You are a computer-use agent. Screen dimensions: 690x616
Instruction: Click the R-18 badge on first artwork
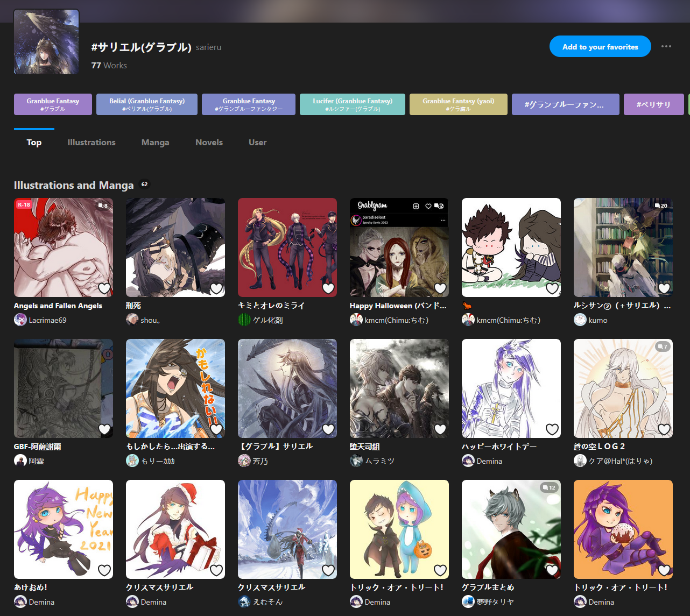24,205
